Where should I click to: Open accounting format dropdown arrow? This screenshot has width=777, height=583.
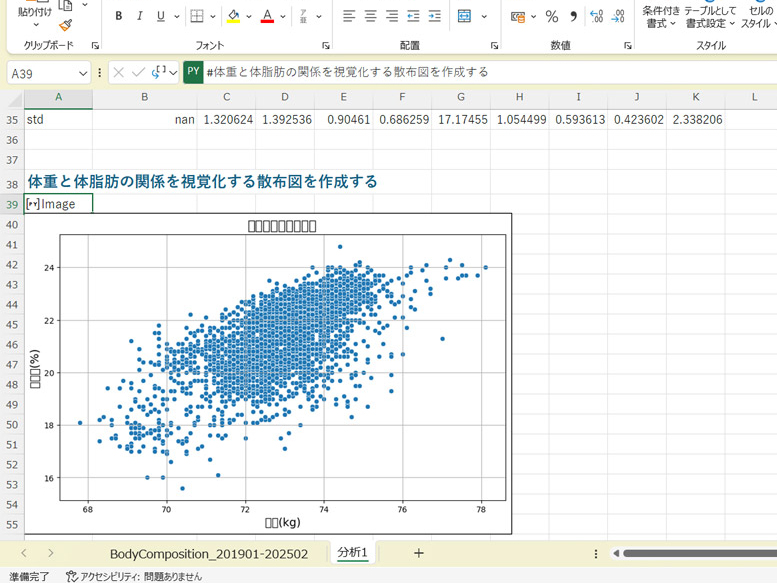(x=533, y=17)
